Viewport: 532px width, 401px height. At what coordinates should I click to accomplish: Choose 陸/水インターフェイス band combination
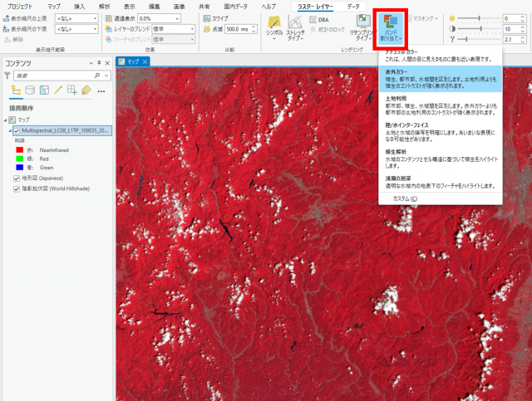(x=440, y=132)
